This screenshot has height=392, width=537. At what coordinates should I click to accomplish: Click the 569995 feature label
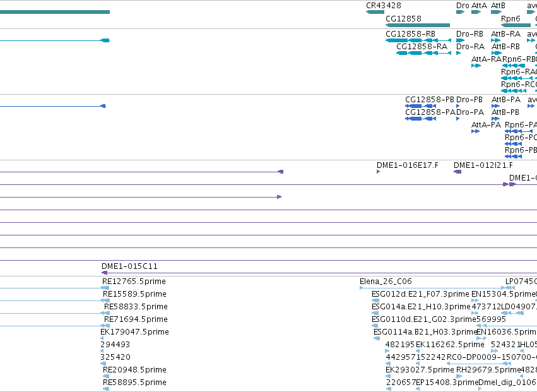click(x=492, y=319)
